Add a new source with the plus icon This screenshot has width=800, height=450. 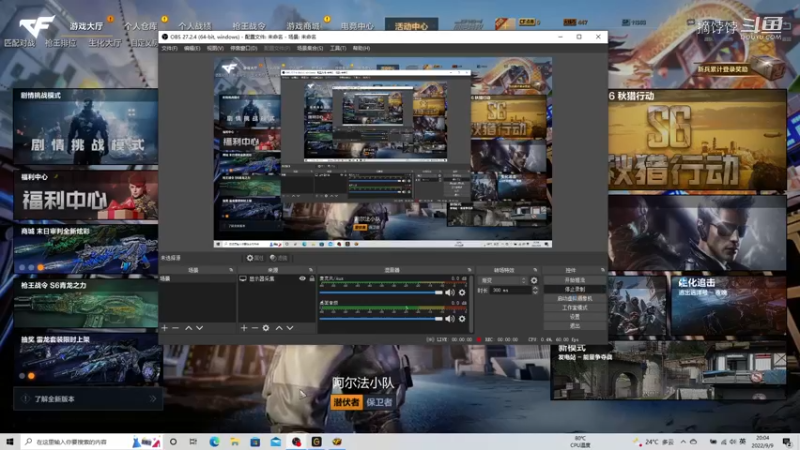244,328
